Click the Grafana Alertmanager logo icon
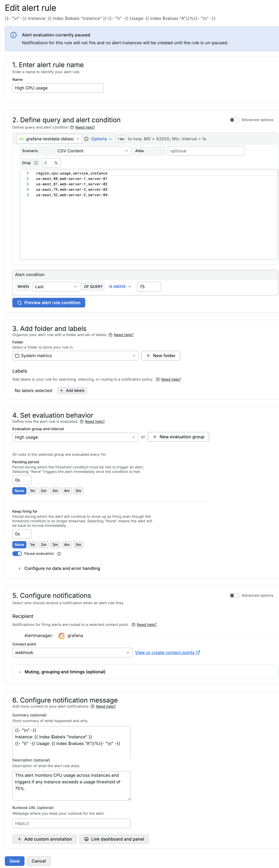 click(62, 636)
